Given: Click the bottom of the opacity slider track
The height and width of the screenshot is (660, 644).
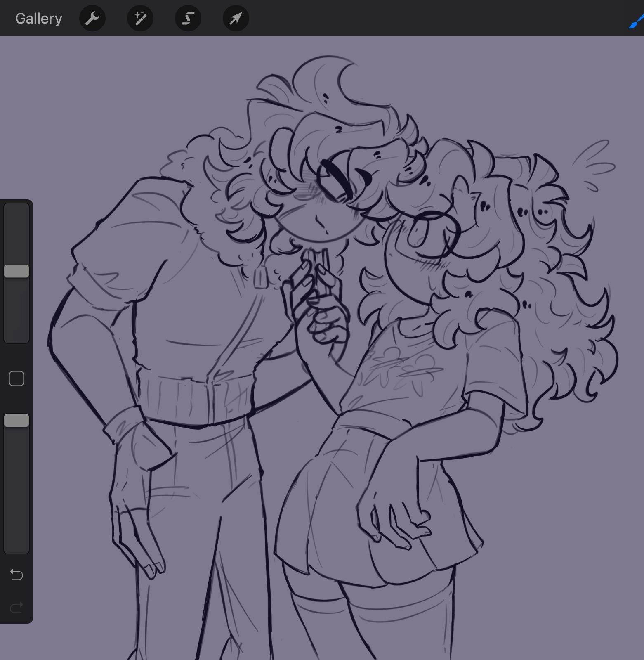Looking at the screenshot, I should 17,547.
